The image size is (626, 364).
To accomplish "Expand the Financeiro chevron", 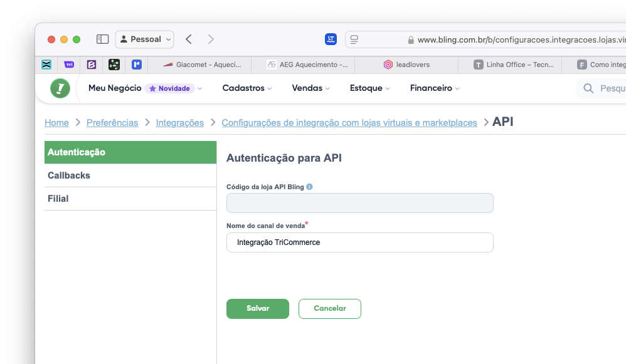I will tap(457, 88).
